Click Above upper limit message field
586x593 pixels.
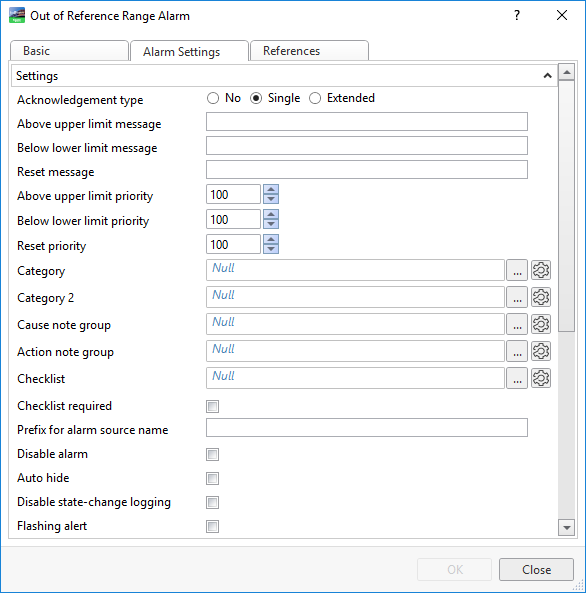tap(367, 122)
